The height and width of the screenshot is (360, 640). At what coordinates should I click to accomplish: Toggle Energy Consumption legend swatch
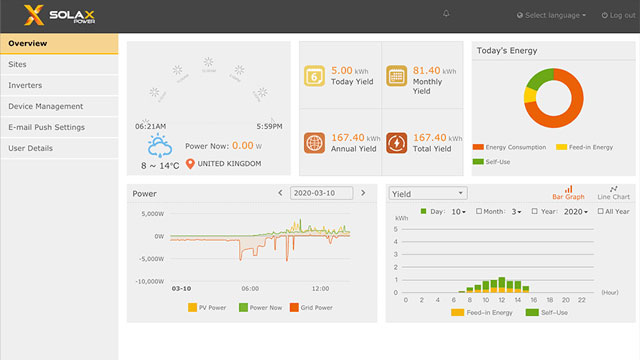point(478,147)
